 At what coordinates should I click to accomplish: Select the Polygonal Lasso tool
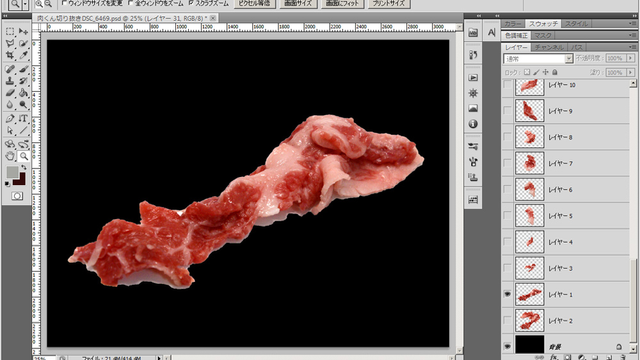(x=10, y=43)
